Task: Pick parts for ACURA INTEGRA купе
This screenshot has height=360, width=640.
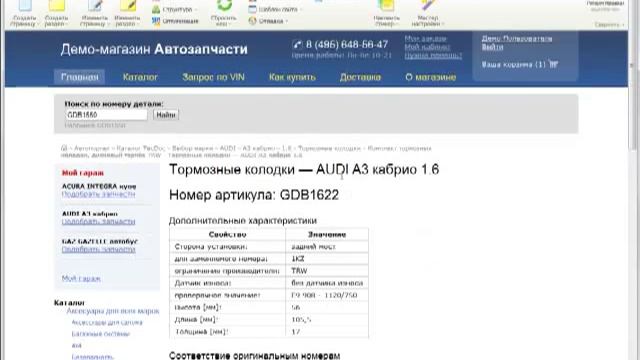Action: [x=98, y=194]
